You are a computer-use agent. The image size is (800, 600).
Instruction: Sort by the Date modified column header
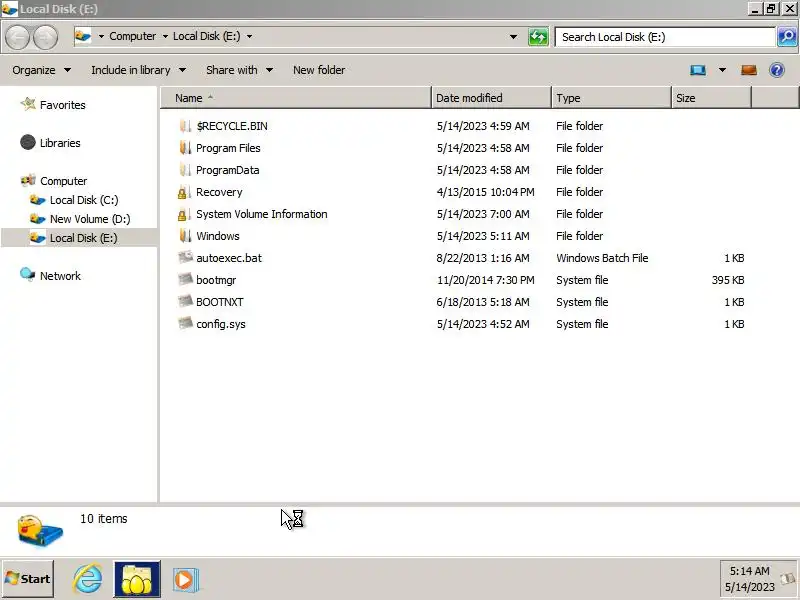click(491, 98)
